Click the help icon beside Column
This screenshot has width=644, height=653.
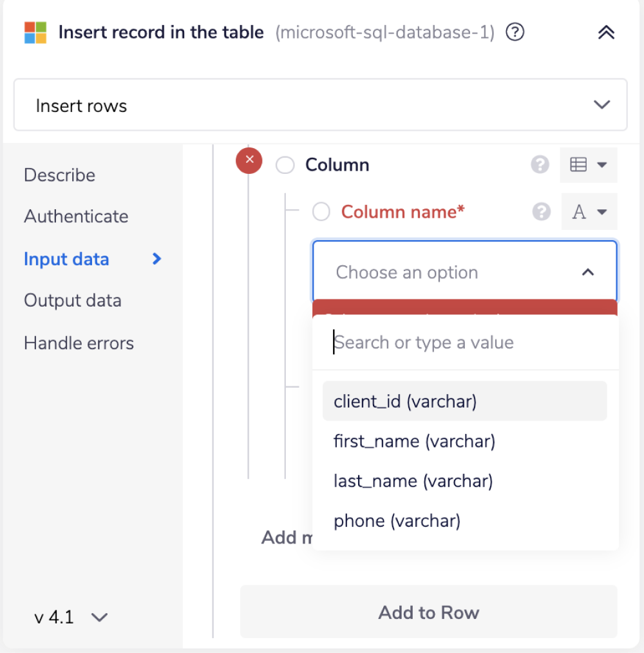[540, 165]
